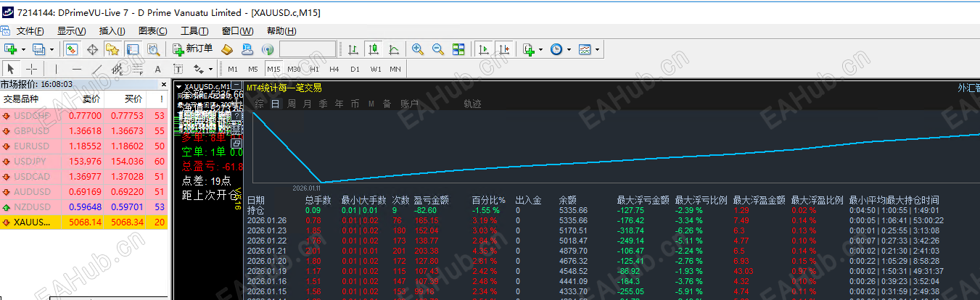The image size is (980, 300).
Task: Switch timeframe to W1
Action: [375, 69]
